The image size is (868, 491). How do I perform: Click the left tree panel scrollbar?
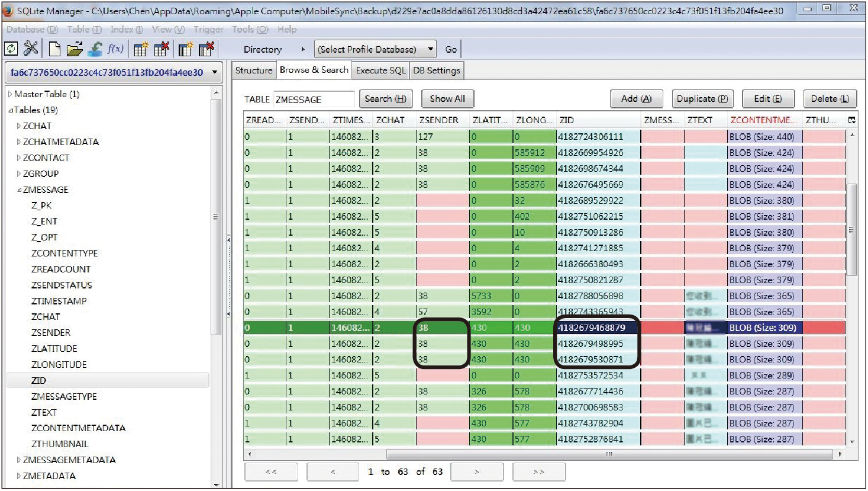216,217
